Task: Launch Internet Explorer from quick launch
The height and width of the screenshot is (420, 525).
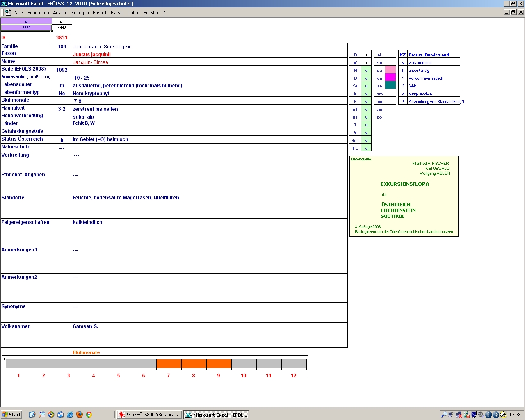Action: coord(70,415)
